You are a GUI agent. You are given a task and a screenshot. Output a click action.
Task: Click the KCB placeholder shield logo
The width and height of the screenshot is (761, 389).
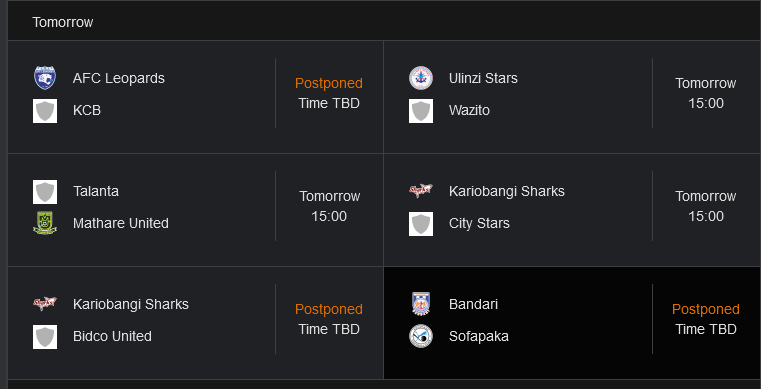45,111
